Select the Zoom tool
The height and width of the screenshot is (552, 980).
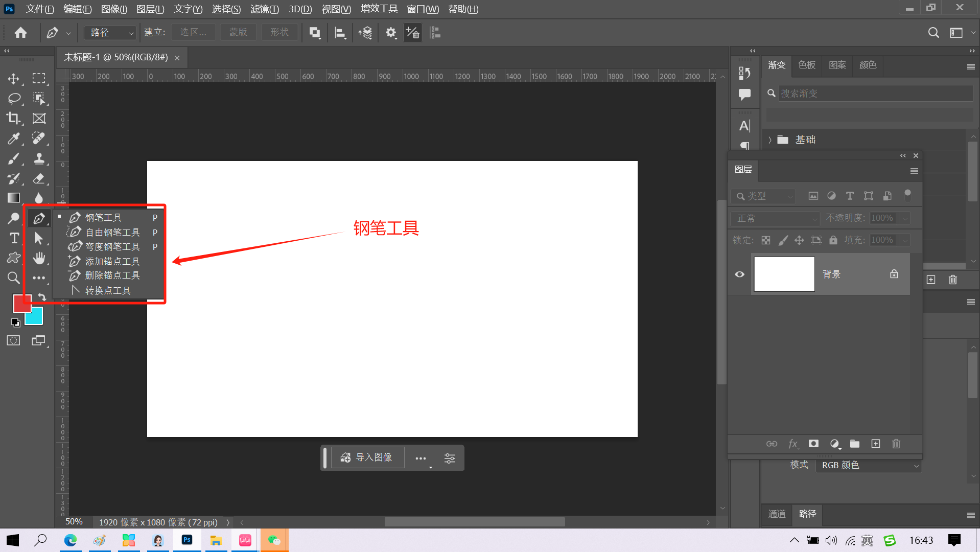(13, 278)
